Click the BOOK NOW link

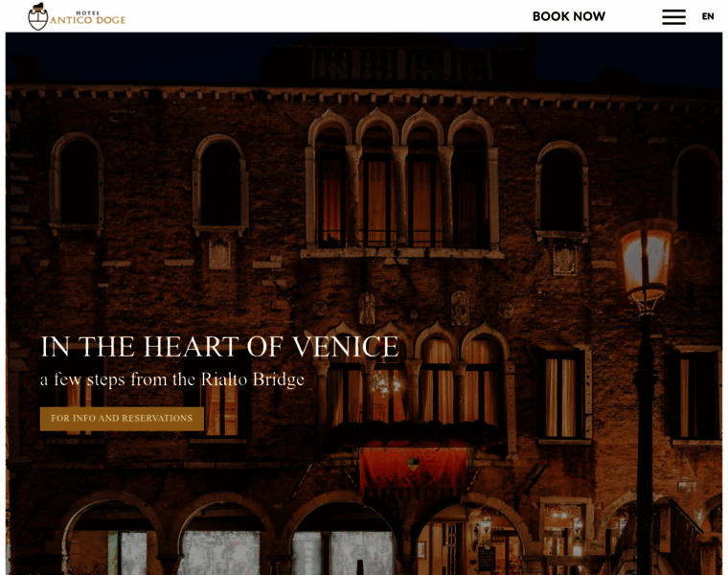[569, 16]
